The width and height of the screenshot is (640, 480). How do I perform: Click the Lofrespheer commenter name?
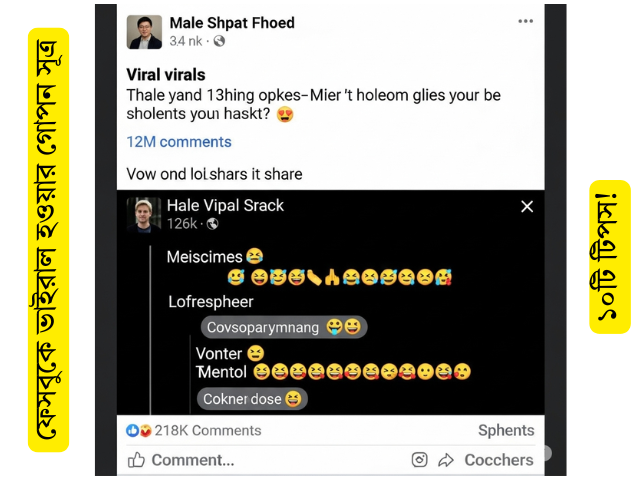click(x=210, y=301)
